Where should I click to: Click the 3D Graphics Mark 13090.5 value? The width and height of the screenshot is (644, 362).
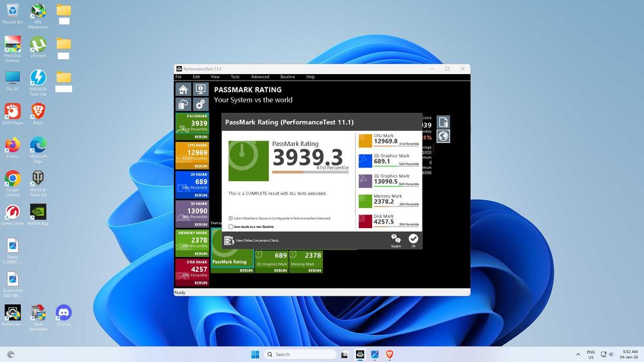[x=385, y=182]
